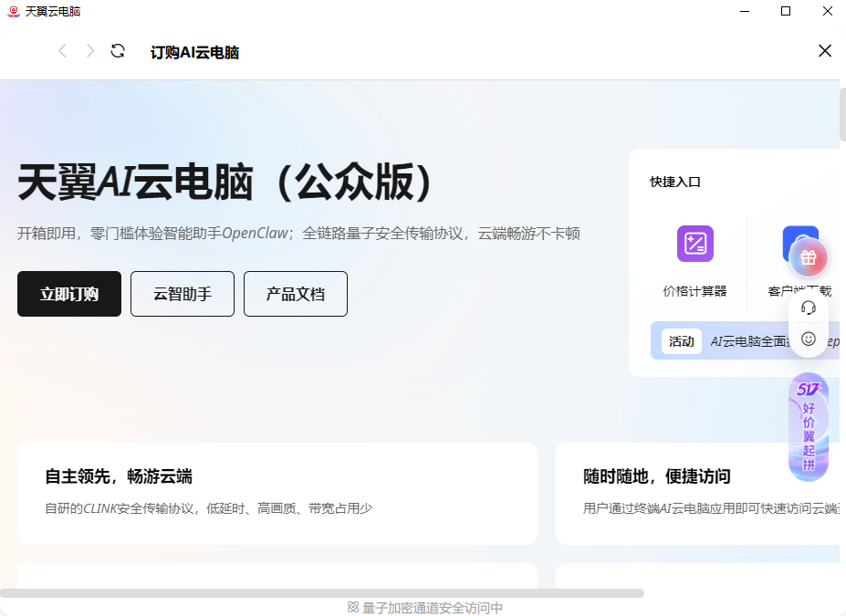The height and width of the screenshot is (616, 846).
Task: Click the 天翼AI云电脑（公众版） headline
Action: click(225, 182)
